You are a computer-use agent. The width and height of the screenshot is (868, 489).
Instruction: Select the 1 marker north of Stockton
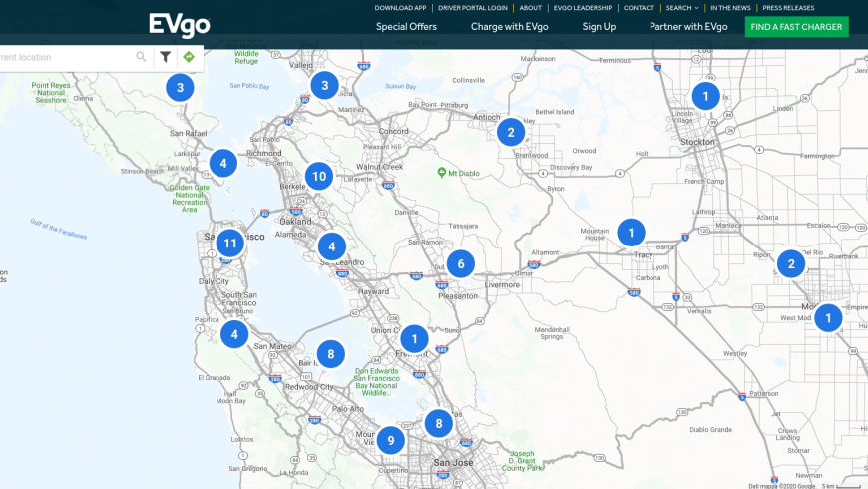pyautogui.click(x=705, y=96)
